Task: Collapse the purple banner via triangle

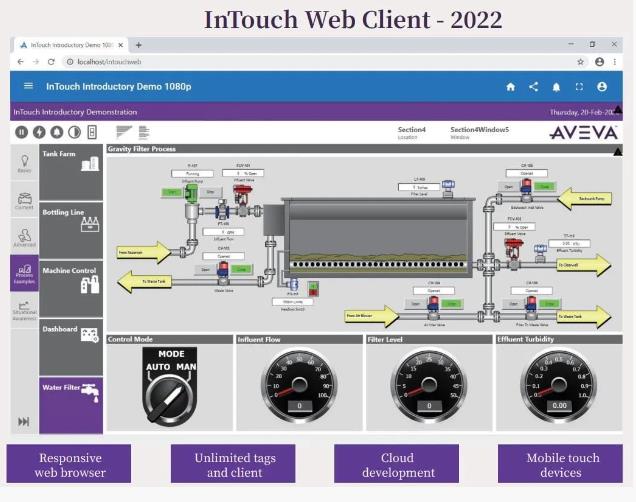Action: (618, 109)
